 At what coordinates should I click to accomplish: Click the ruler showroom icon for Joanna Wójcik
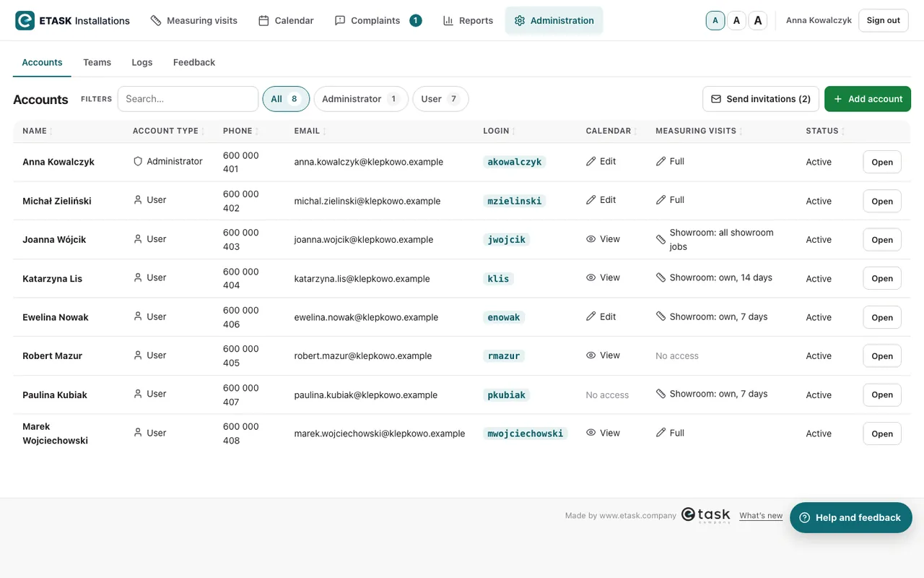click(x=661, y=239)
